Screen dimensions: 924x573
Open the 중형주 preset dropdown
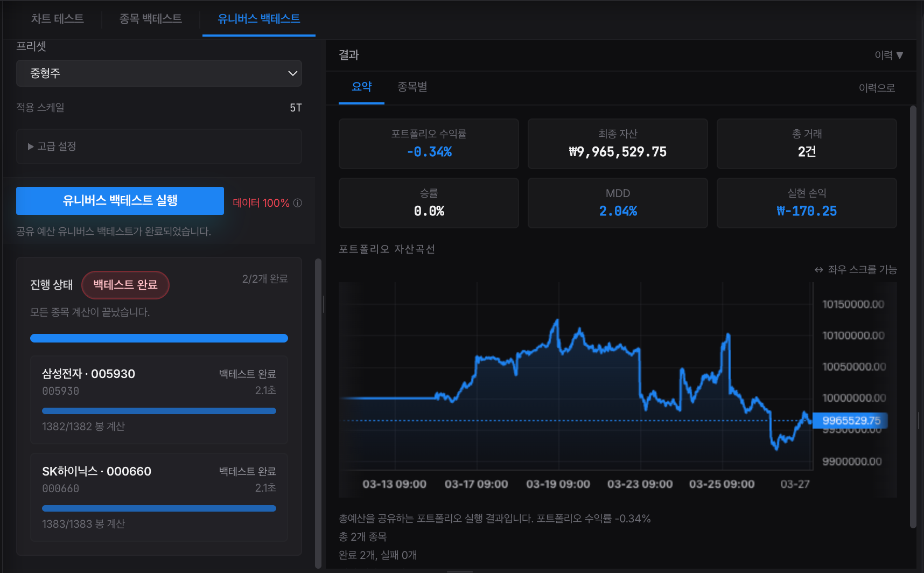(x=159, y=73)
